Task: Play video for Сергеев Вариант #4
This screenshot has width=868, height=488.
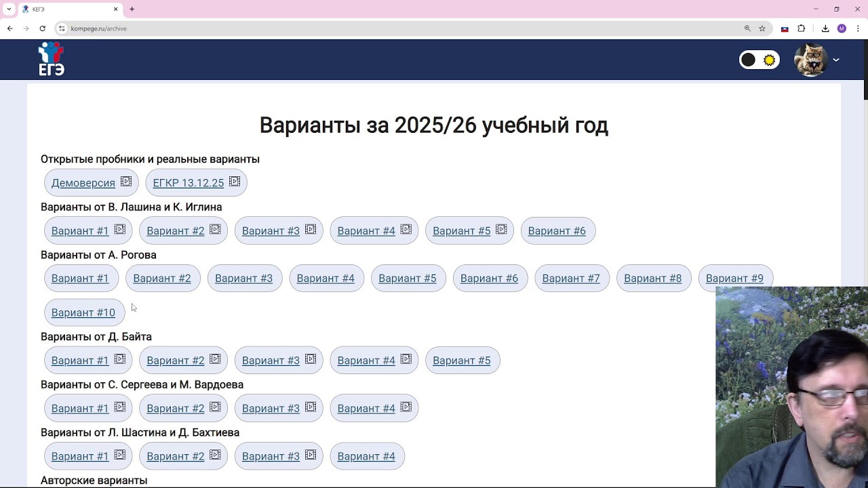Action: click(x=406, y=407)
